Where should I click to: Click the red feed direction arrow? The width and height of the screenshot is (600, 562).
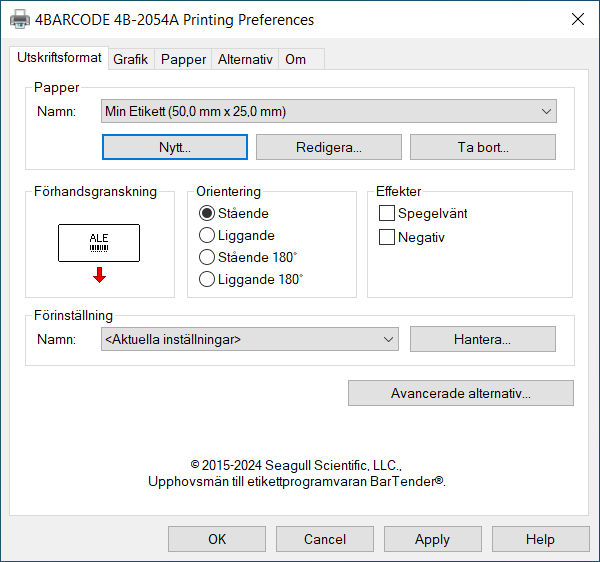point(99,275)
